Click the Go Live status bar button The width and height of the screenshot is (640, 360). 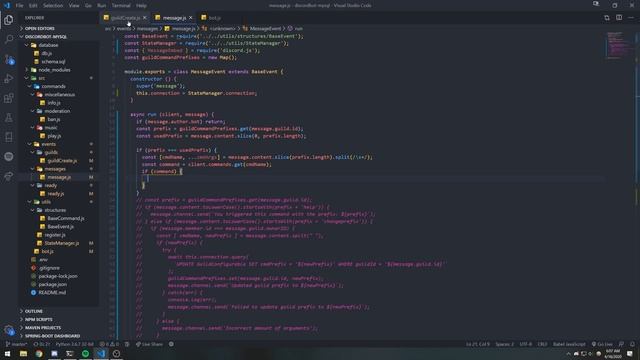click(x=602, y=344)
